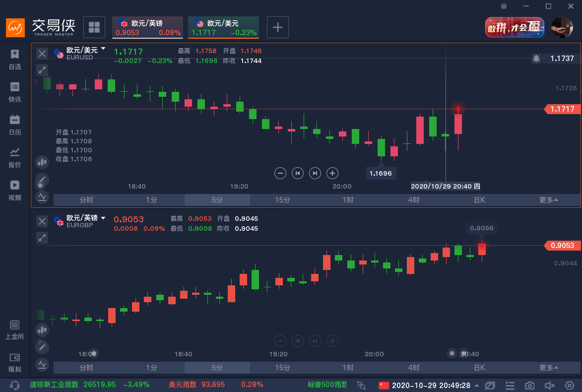Select the drawing pencil tool on EURGBP chart
Image resolution: width=582 pixels, height=392 pixels.
(42, 347)
